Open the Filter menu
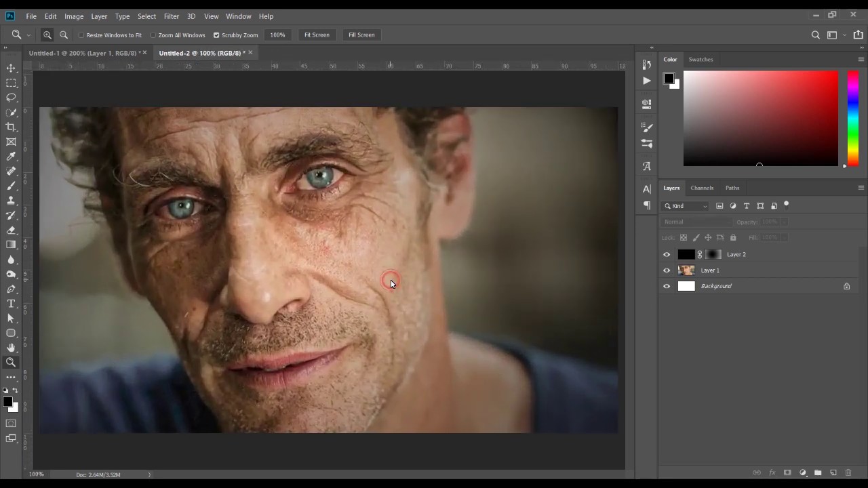This screenshot has width=868, height=488. tap(172, 16)
